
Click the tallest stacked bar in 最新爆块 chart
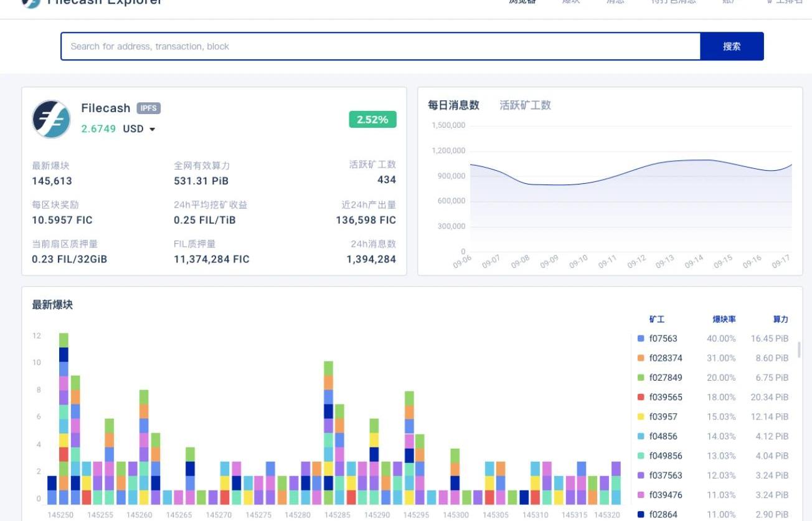tap(64, 419)
